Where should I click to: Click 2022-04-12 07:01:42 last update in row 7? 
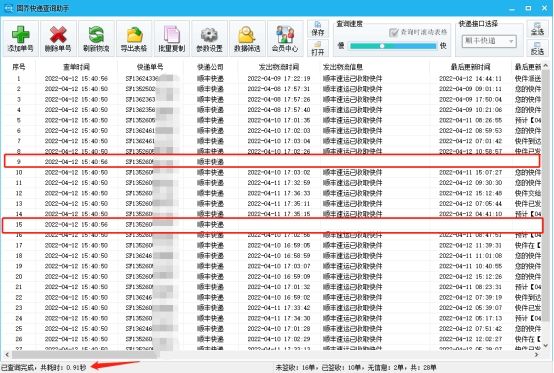470,141
